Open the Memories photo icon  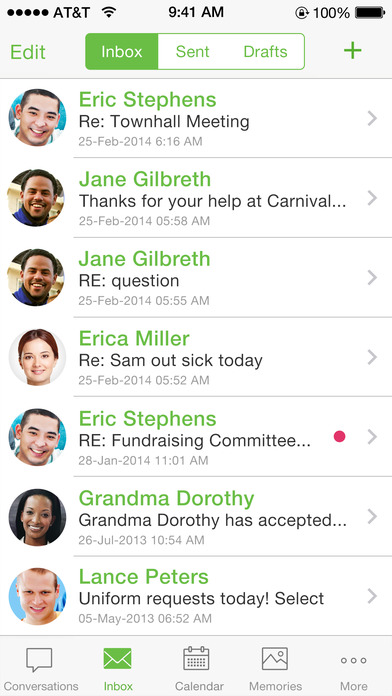[275, 659]
